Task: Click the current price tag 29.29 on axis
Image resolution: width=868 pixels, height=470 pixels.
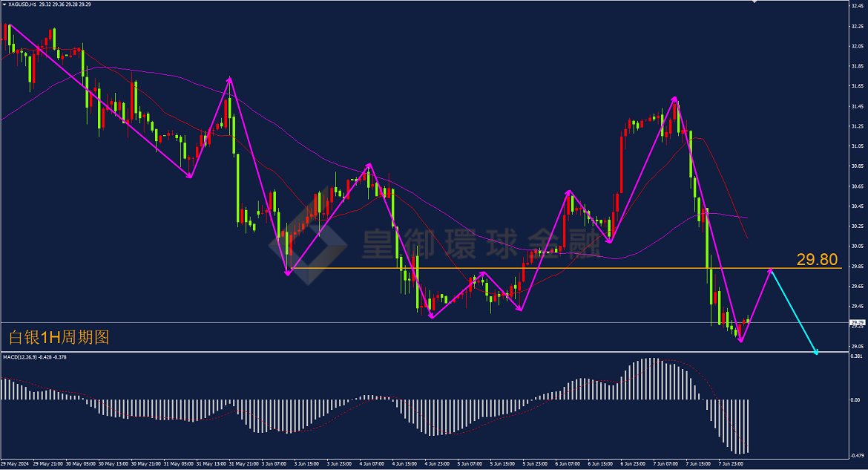Action: [x=858, y=322]
